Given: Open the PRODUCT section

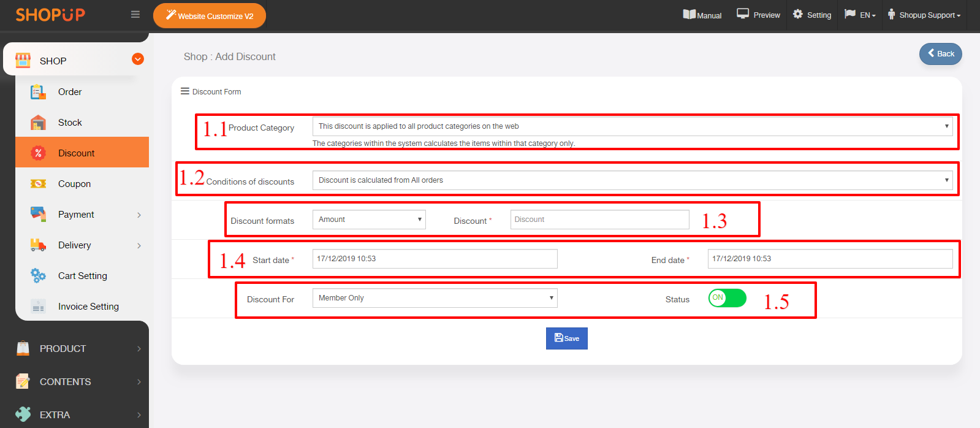Looking at the screenshot, I should (63, 349).
